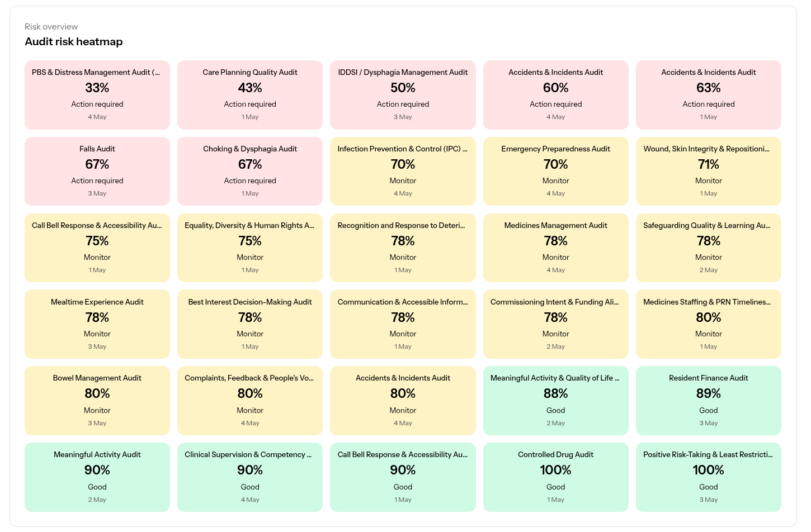Select Wound, Skin Integrity & Repositioning tile

point(709,172)
